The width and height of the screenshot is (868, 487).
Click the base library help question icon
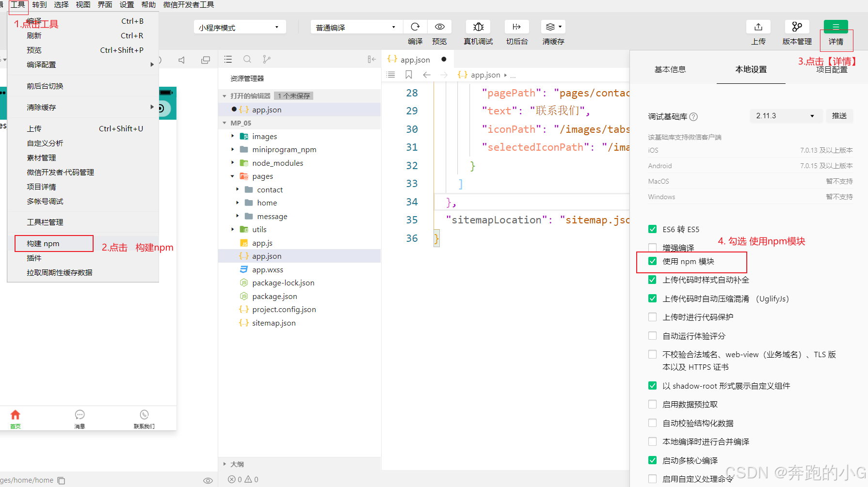point(693,117)
